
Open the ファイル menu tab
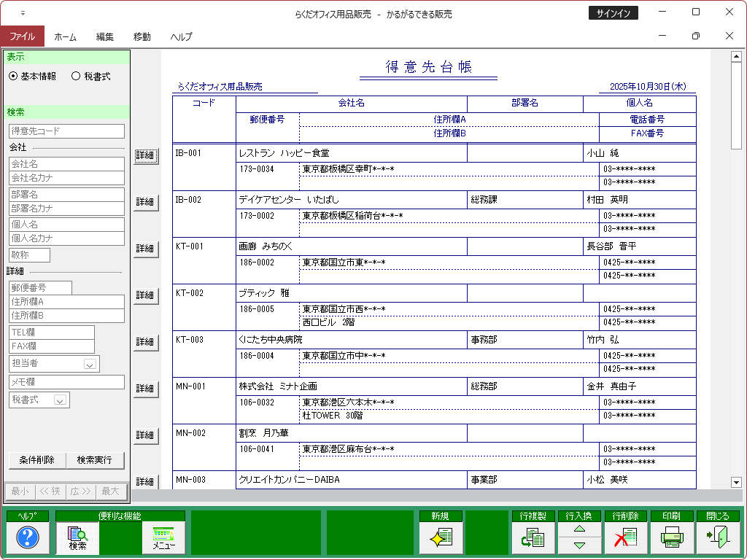(x=22, y=36)
